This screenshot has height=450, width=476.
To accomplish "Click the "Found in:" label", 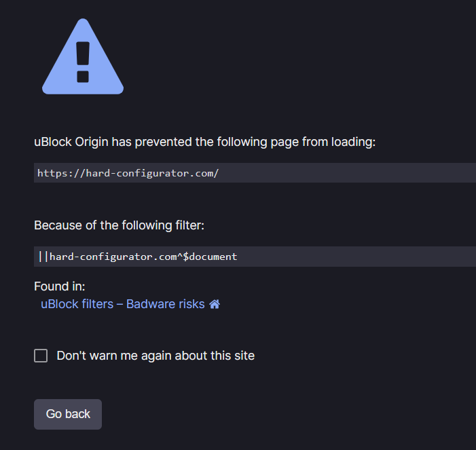I will point(60,286).
